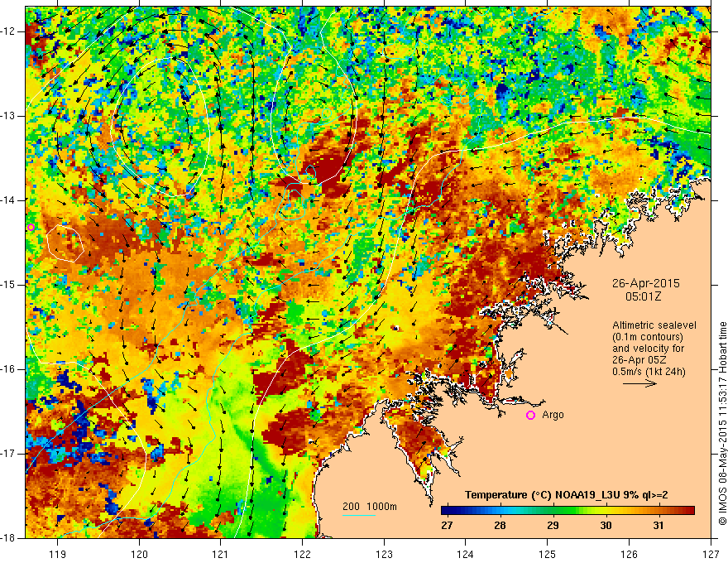Viewport: 728px width, 563px height.
Task: Click the IMOS copyright timestamp text
Action: point(722,423)
